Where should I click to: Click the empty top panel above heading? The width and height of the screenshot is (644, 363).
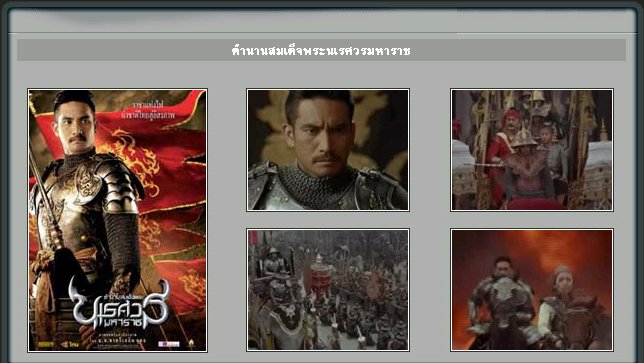[x=322, y=21]
